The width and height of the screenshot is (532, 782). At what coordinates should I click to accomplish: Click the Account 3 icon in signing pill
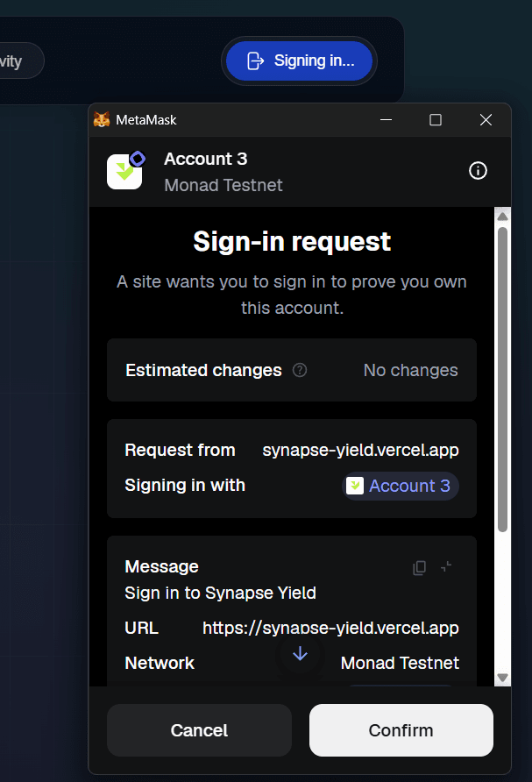[x=355, y=486]
